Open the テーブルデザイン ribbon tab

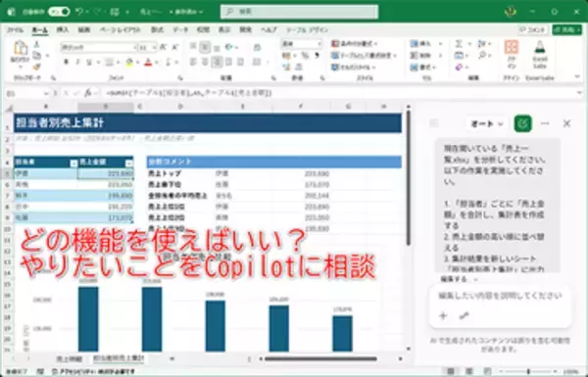pos(307,30)
